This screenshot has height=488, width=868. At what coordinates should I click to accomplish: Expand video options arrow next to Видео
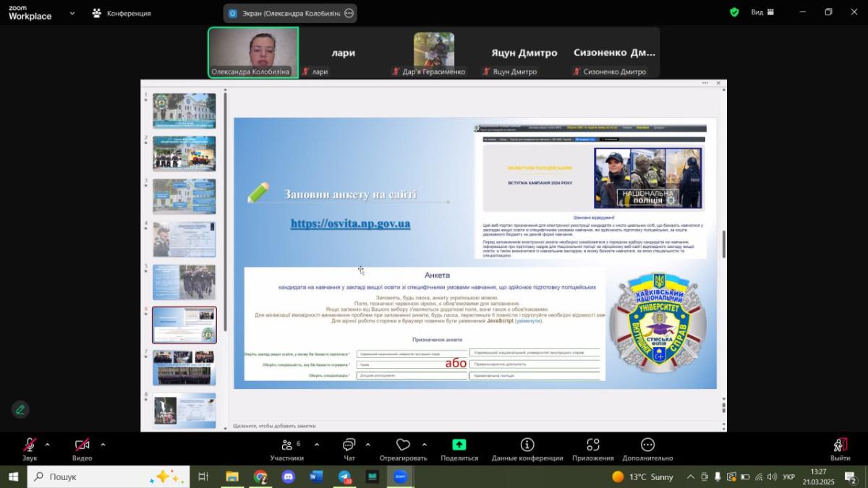point(103,445)
